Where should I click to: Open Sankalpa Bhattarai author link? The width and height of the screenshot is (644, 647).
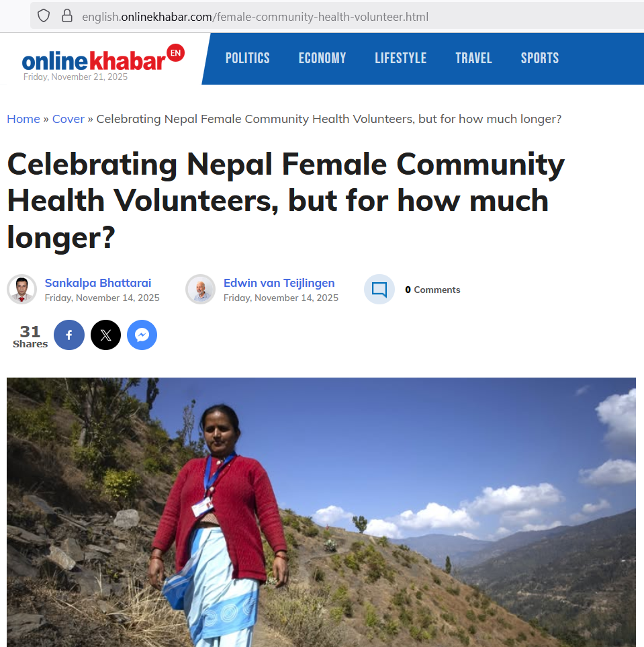pyautogui.click(x=98, y=283)
